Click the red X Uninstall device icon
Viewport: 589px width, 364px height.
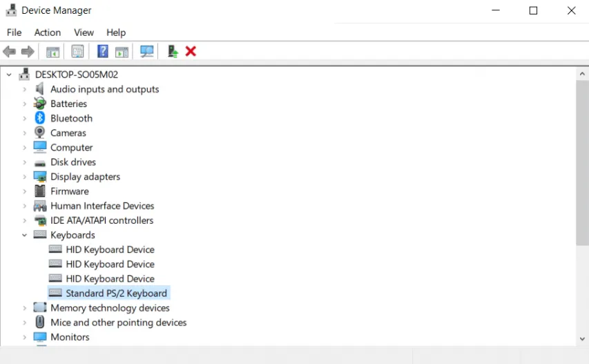pyautogui.click(x=191, y=51)
